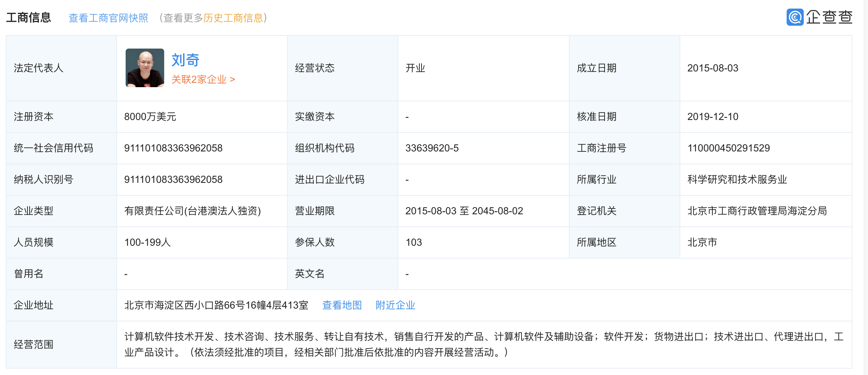Click the 企业类型 label cell

pos(61,211)
